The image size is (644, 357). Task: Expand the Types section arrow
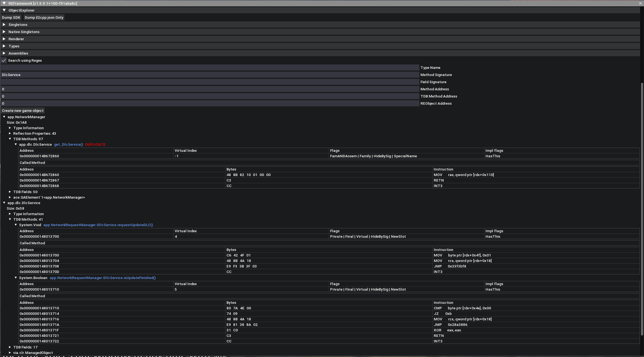coord(4,46)
